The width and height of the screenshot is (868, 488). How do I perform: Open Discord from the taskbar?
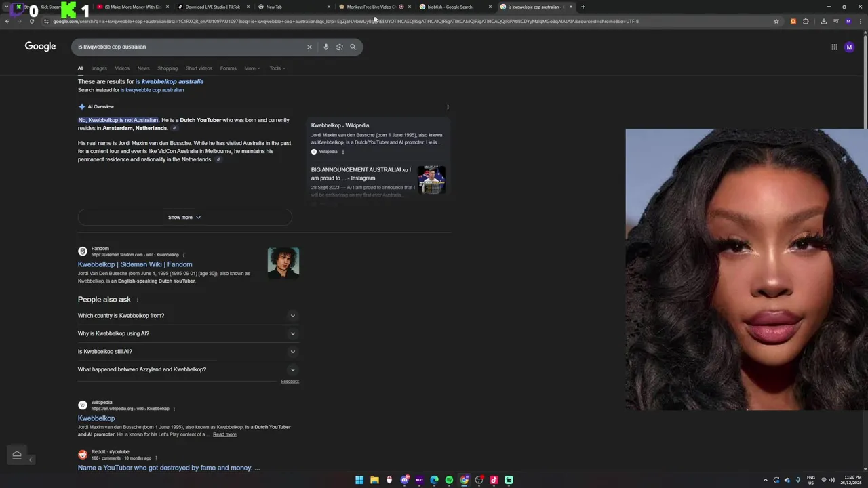(404, 480)
